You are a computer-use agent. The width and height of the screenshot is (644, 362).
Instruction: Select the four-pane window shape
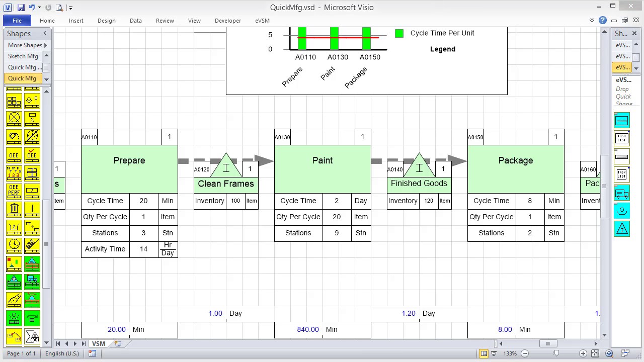(32, 173)
